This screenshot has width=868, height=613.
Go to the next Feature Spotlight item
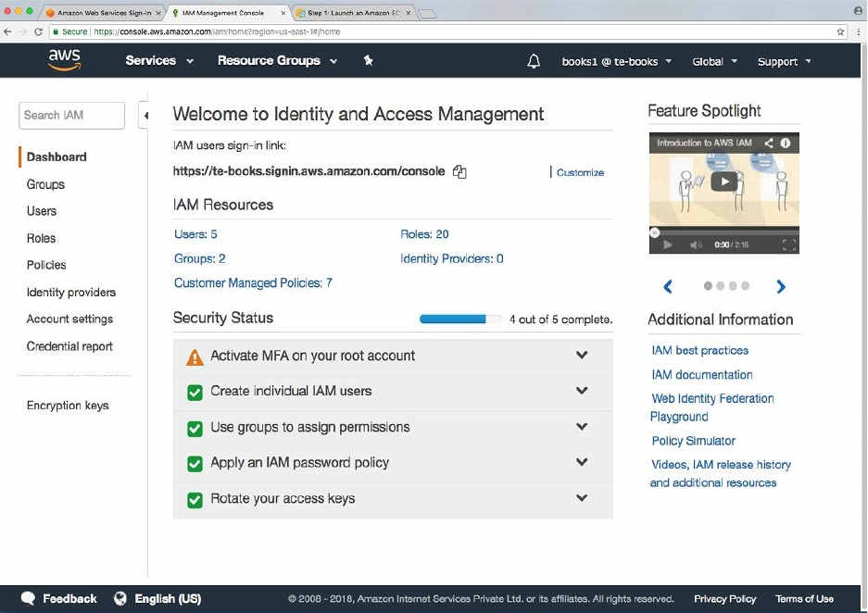click(x=781, y=287)
